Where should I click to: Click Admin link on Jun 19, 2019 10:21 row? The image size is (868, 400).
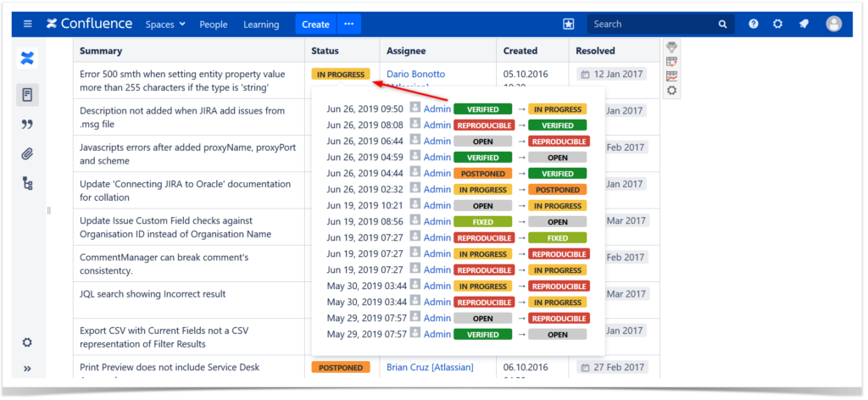pyautogui.click(x=437, y=205)
